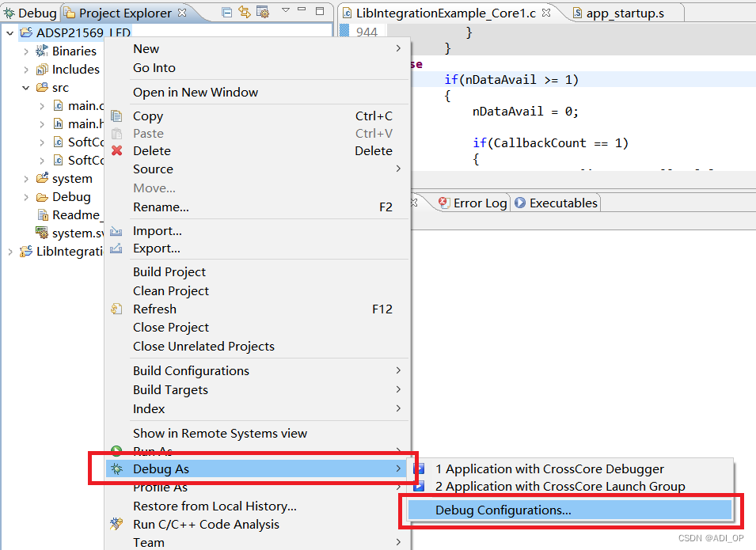The width and height of the screenshot is (756, 550).
Task: Open the Error Log tab
Action: [473, 203]
